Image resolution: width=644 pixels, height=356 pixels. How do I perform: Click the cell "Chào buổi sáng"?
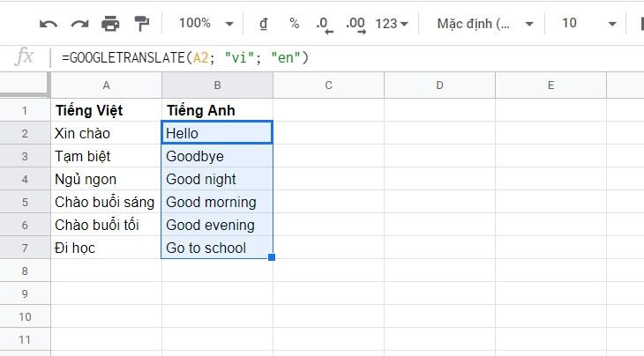click(x=106, y=202)
